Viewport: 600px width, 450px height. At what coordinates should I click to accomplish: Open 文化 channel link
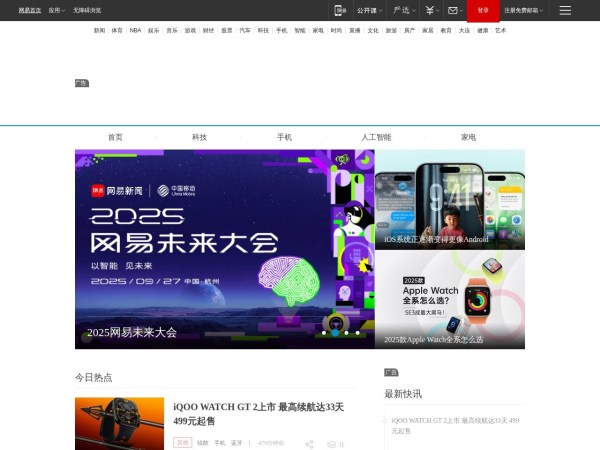[x=373, y=30]
